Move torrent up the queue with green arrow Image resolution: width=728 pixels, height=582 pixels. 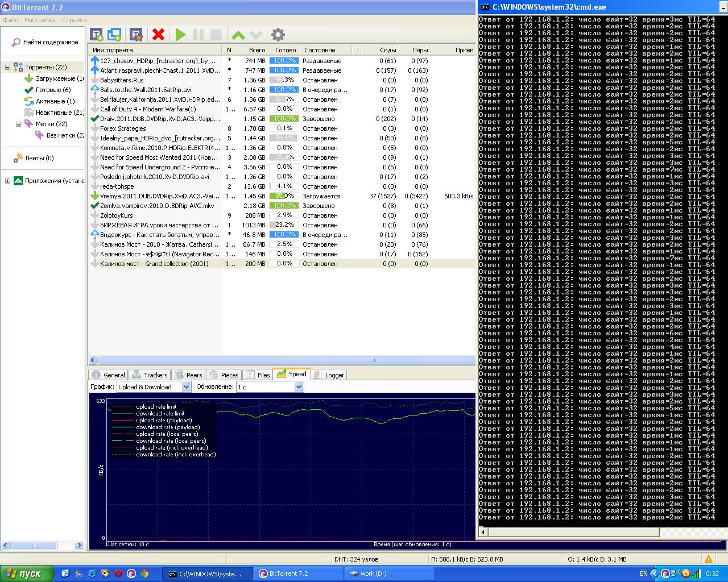click(x=238, y=35)
